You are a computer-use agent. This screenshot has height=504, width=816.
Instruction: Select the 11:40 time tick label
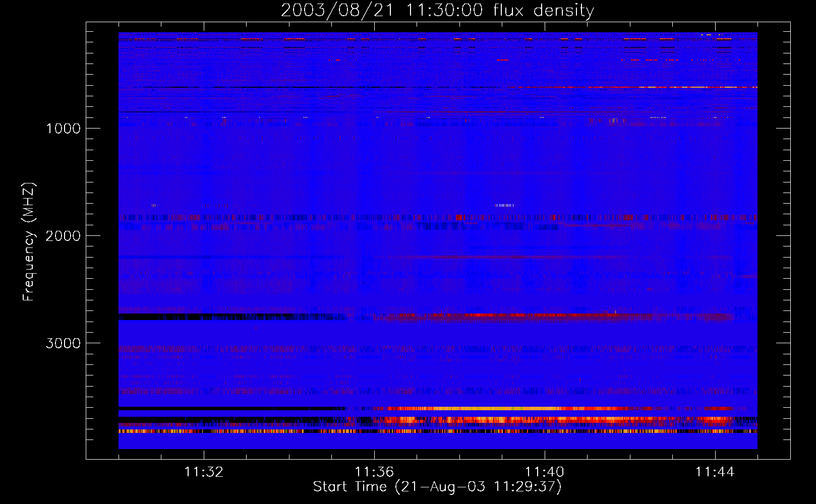(545, 472)
